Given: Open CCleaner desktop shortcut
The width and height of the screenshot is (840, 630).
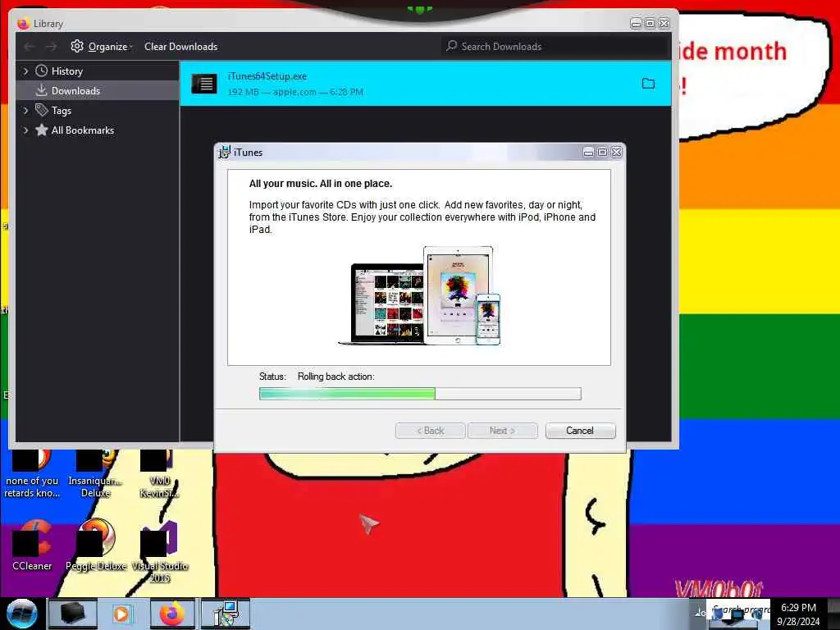Looking at the screenshot, I should point(32,546).
